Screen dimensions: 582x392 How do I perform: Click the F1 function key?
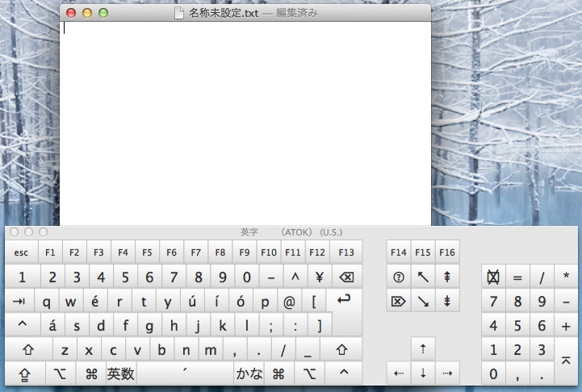50,252
